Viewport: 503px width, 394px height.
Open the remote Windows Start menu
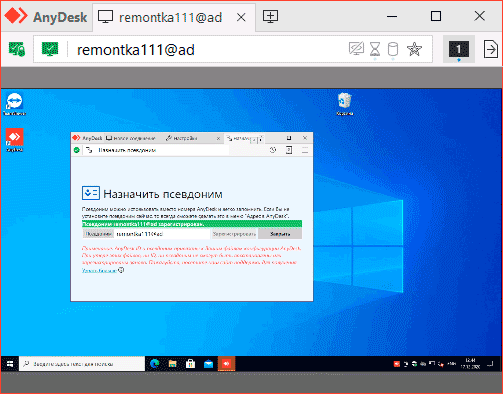point(10,364)
